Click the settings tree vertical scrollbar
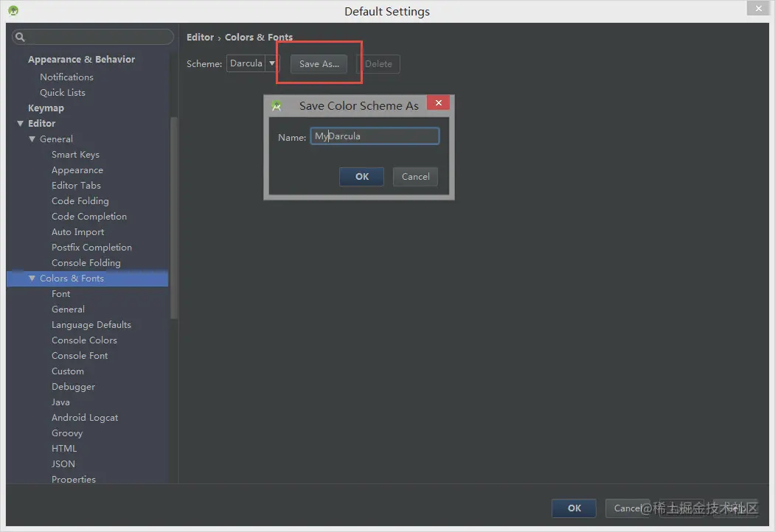Screen dimensions: 775x532 pos(173,218)
